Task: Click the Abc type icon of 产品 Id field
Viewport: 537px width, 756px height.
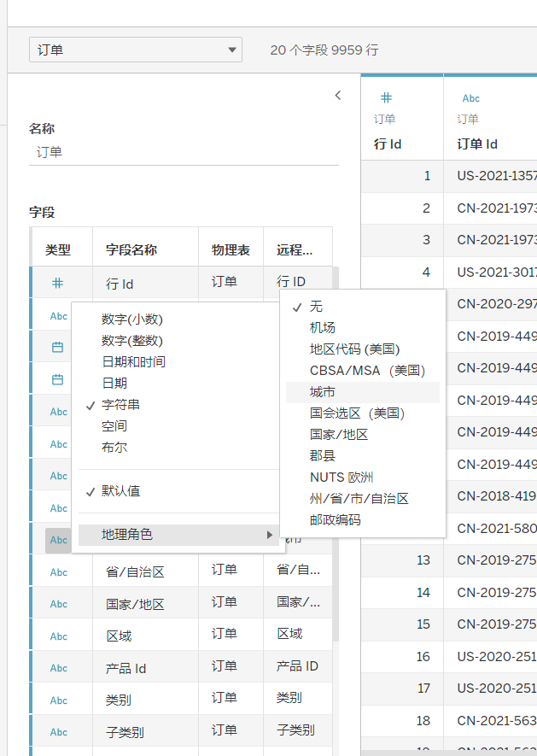Action: (58, 668)
